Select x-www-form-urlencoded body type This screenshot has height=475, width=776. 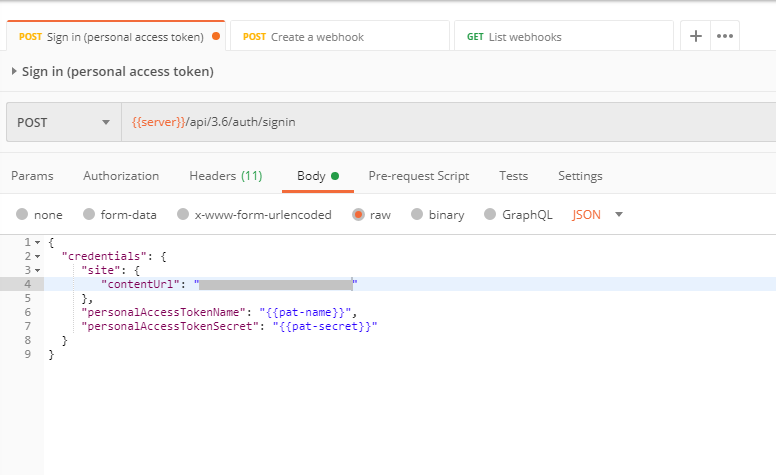tap(182, 214)
